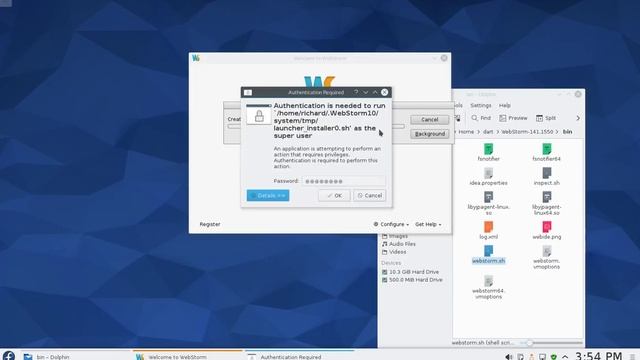This screenshot has height=360, width=640.
Task: Open the Fedora application launcher
Action: tap(8, 356)
